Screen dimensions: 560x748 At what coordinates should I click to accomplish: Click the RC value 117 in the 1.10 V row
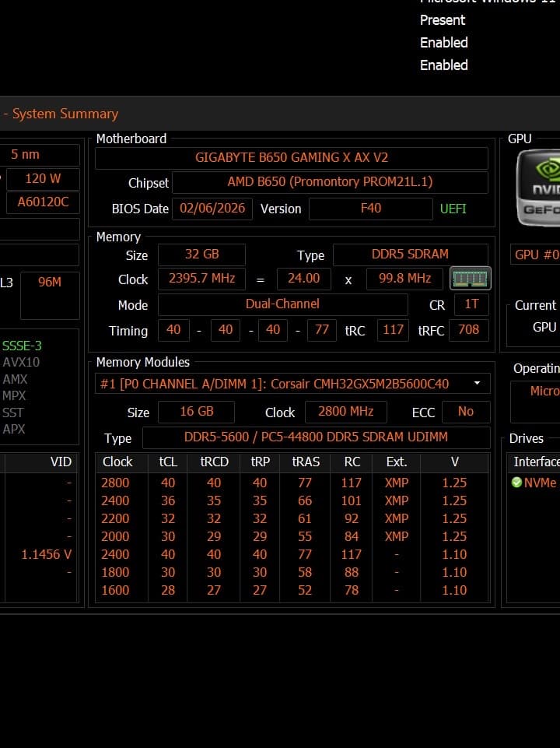point(352,554)
